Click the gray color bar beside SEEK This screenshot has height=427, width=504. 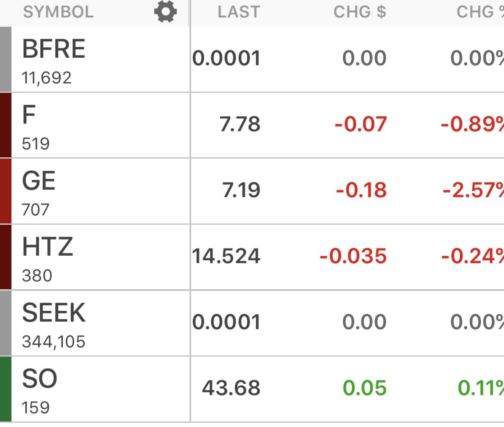pos(6,323)
